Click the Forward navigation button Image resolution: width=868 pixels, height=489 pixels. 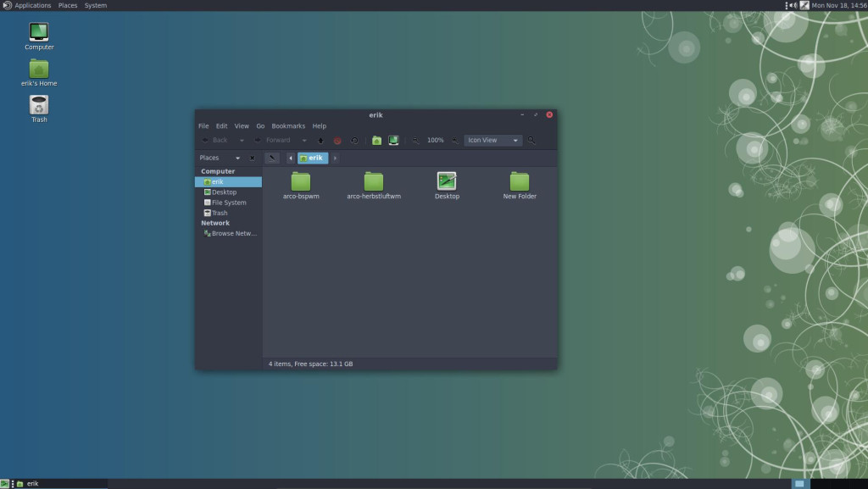273,141
